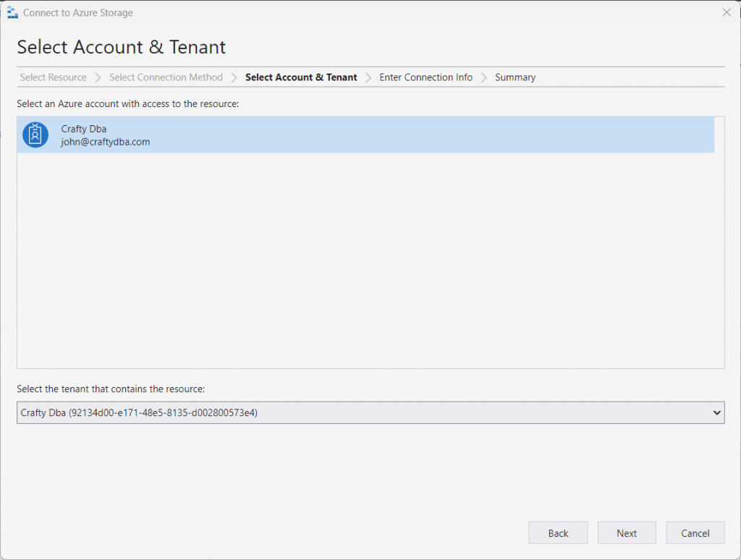The width and height of the screenshot is (741, 560).
Task: Switch to the Summary step
Action: [x=515, y=77]
